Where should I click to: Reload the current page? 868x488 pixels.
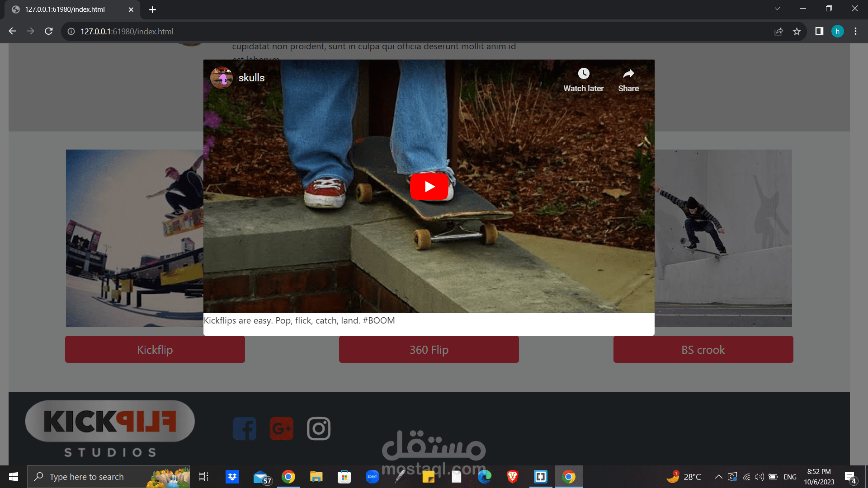(x=49, y=32)
